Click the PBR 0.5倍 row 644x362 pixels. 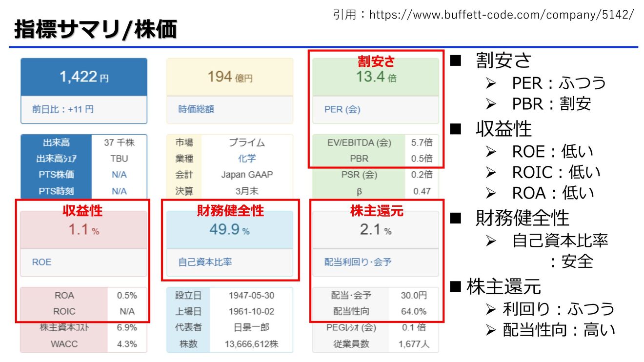[377, 159]
